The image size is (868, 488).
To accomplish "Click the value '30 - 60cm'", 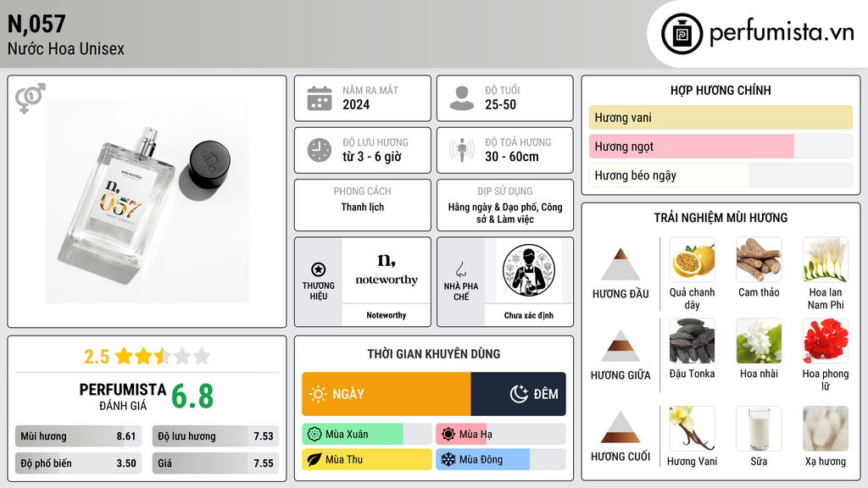I will click(x=512, y=157).
